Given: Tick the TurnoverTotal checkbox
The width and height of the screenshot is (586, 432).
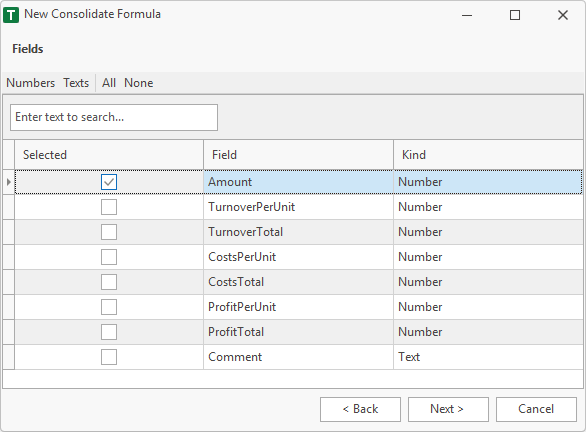Looking at the screenshot, I should (x=109, y=232).
